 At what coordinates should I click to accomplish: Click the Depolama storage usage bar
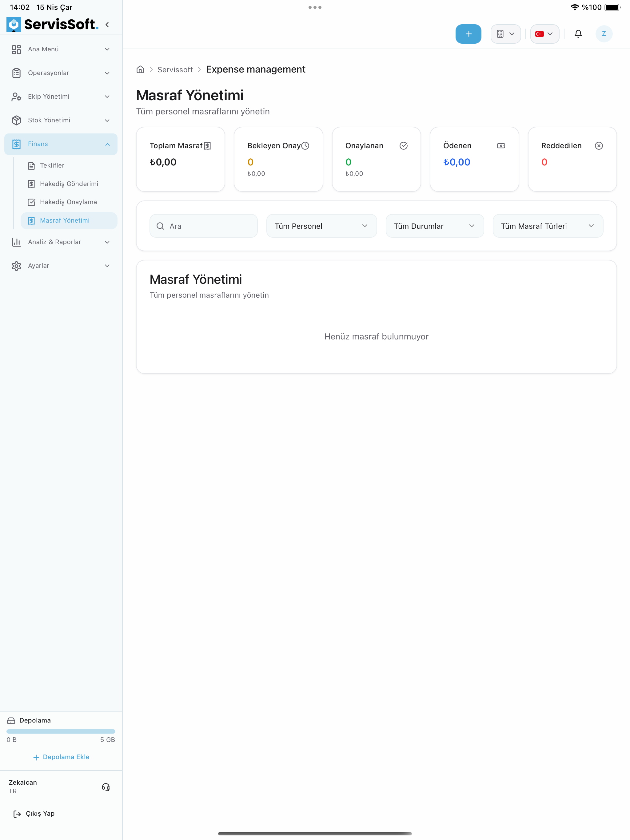coord(61,731)
